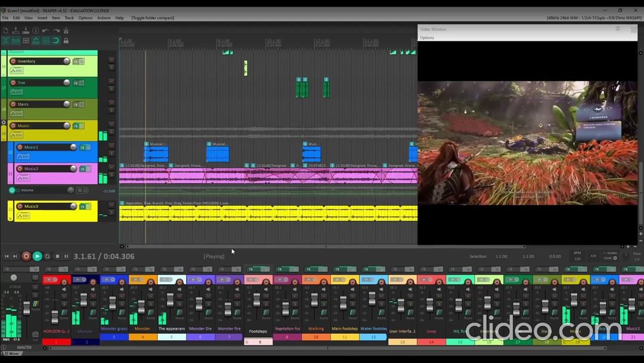Click the BPM 120 tempo field
644x363 pixels.
[577, 256]
